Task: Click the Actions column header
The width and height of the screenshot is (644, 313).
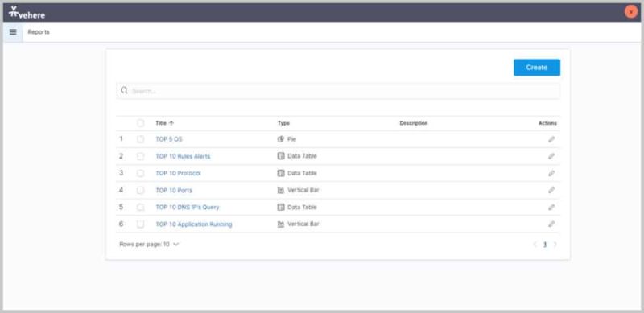Action: click(548, 123)
